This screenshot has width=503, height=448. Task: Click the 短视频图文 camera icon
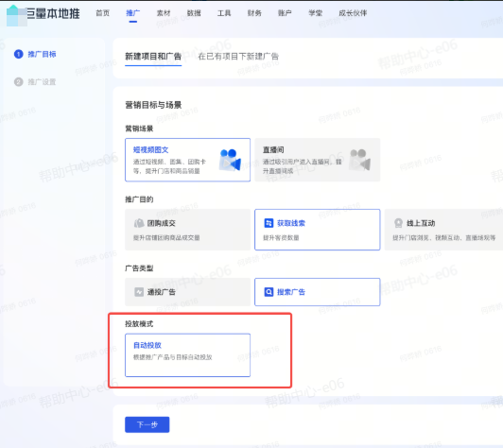point(230,160)
